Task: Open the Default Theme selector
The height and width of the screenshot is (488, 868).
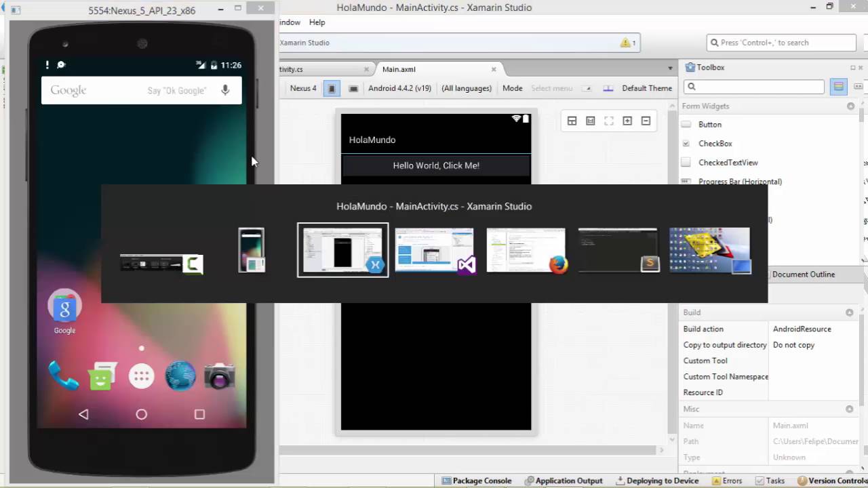Action: tap(647, 88)
